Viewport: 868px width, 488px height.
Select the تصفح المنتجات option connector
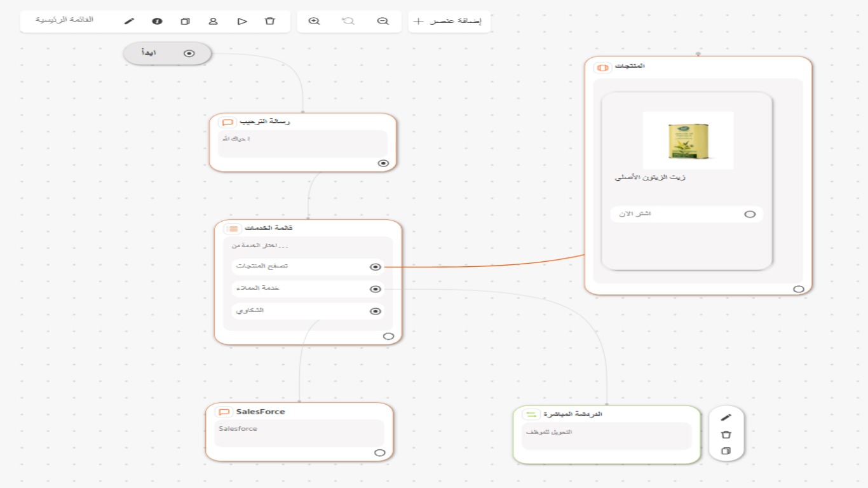point(376,267)
